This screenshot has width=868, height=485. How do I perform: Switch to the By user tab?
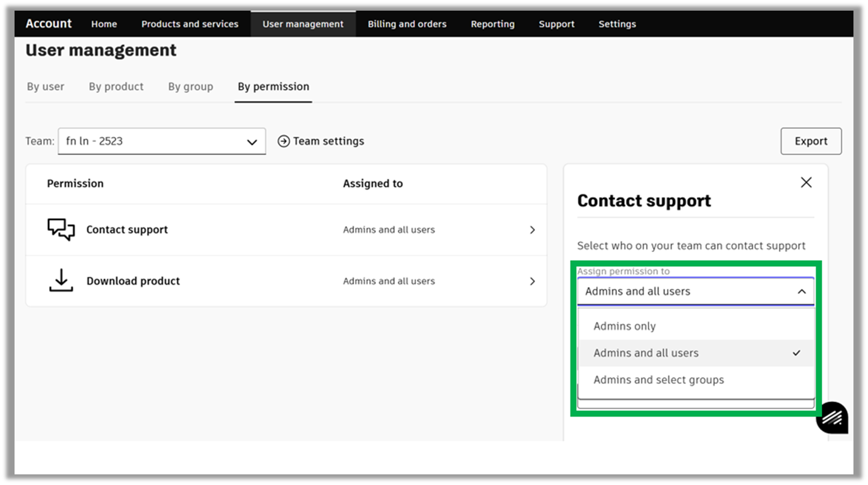tap(45, 87)
